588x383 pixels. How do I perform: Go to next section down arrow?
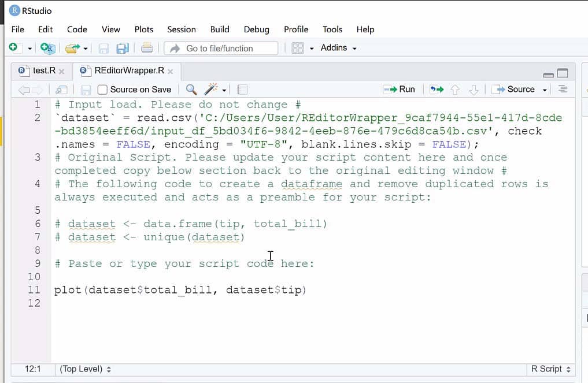click(x=474, y=90)
